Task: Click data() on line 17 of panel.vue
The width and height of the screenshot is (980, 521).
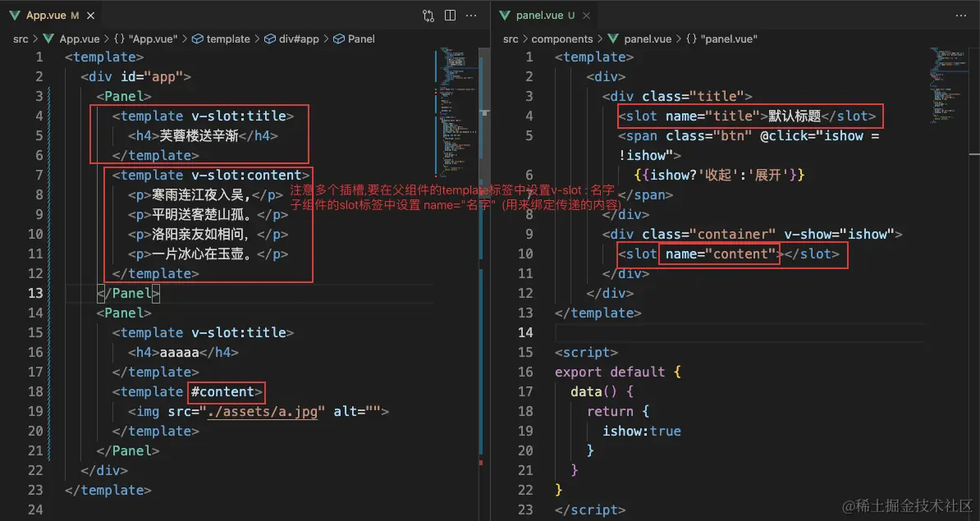Action: tap(593, 391)
